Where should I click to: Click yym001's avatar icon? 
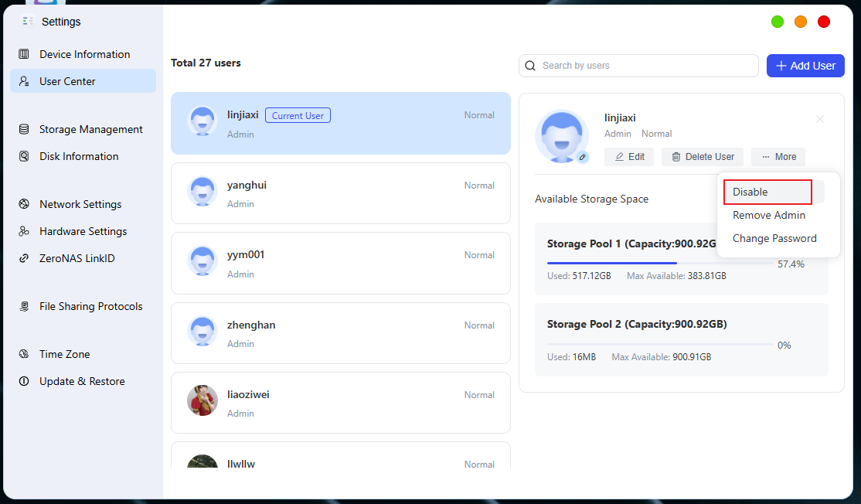click(x=202, y=261)
